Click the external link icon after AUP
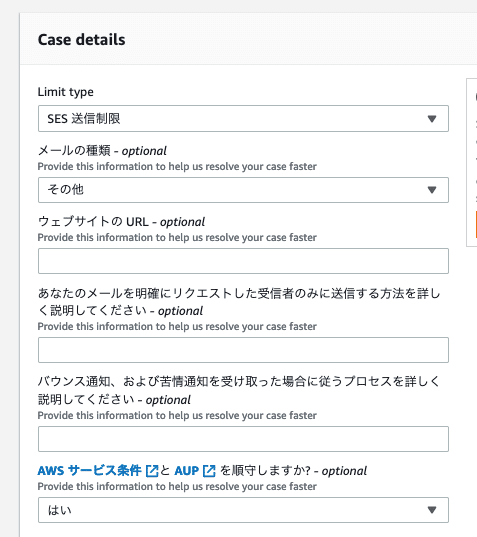The height and width of the screenshot is (537, 477). pyautogui.click(x=209, y=471)
